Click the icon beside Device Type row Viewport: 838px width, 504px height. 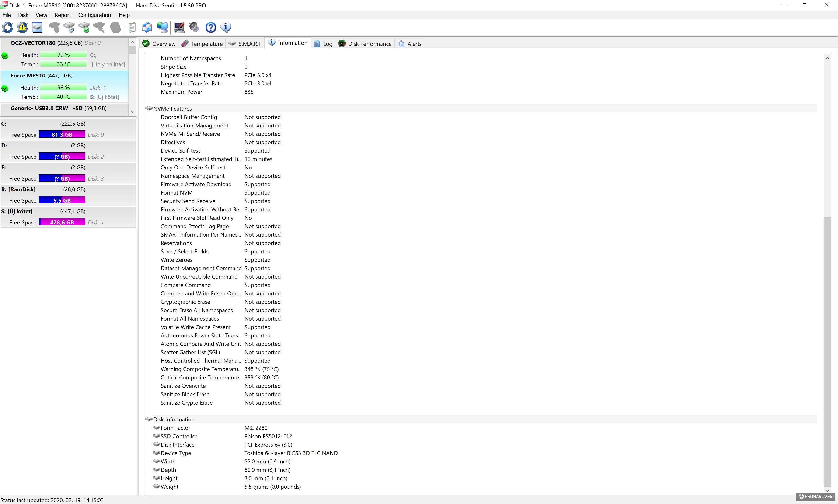[156, 453]
